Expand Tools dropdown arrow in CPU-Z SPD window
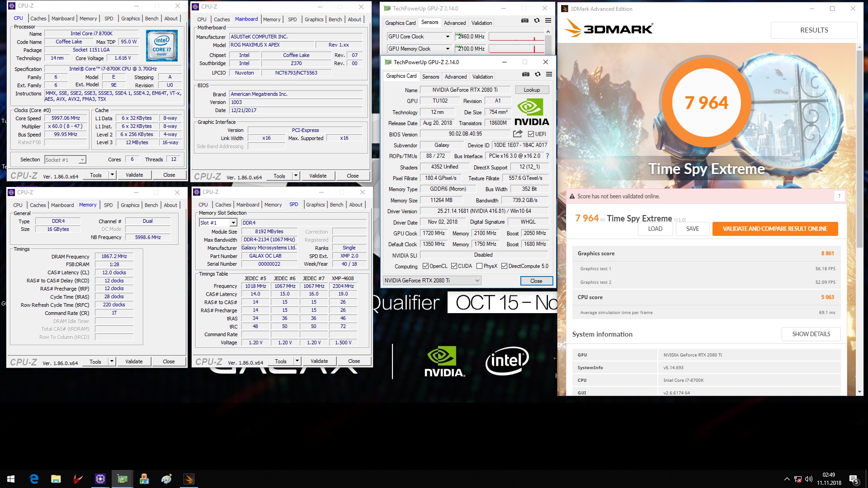 [297, 361]
